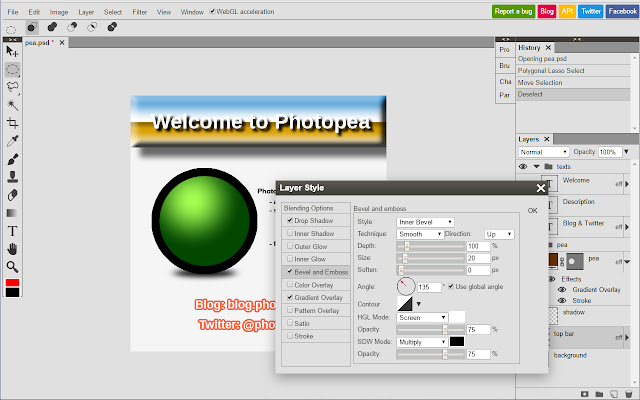
Task: Close the Layer Style dialog
Action: [x=541, y=188]
